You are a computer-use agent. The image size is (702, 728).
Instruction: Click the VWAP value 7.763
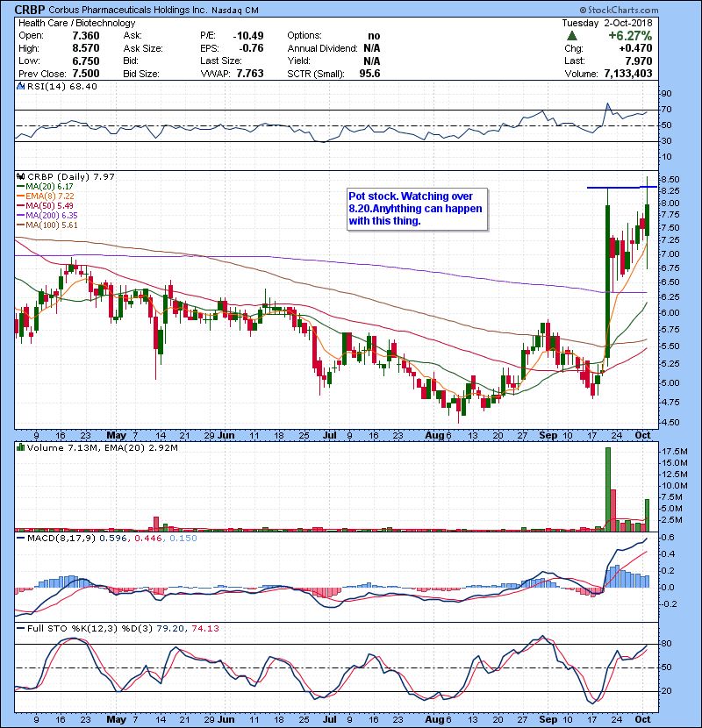(x=250, y=74)
